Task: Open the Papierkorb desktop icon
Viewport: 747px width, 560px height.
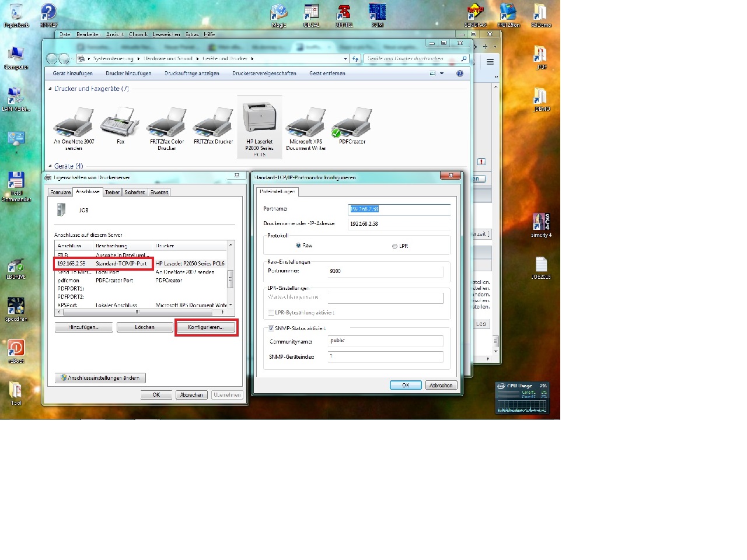Action: click(x=16, y=16)
